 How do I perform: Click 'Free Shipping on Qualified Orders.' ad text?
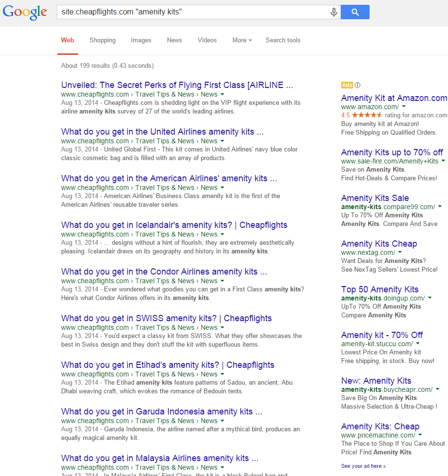pyautogui.click(x=389, y=133)
